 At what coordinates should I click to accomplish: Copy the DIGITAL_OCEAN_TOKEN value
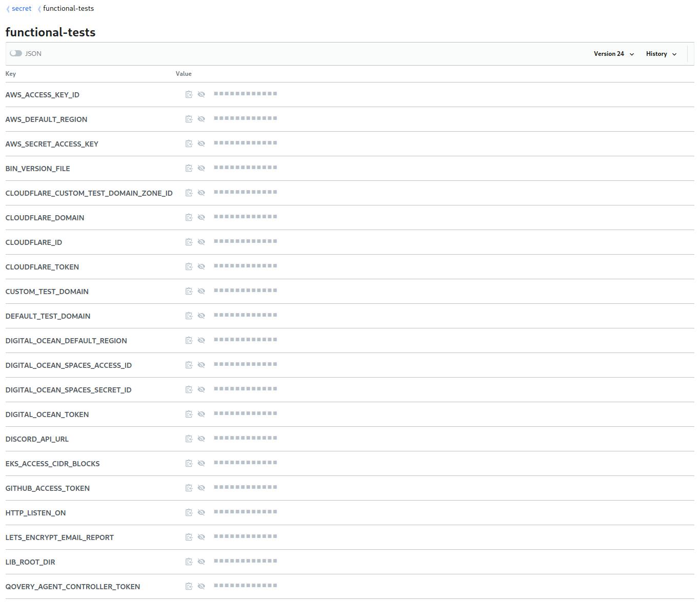tap(189, 414)
